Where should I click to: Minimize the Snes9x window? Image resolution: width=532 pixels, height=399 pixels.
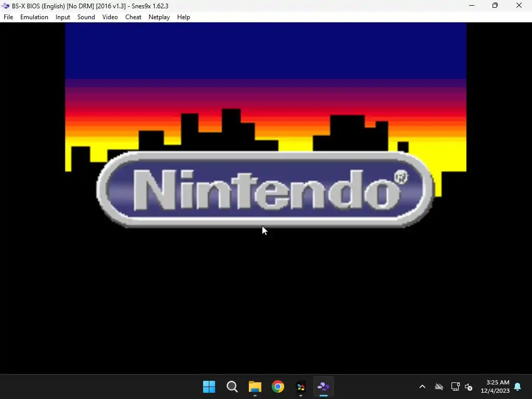[x=472, y=6]
